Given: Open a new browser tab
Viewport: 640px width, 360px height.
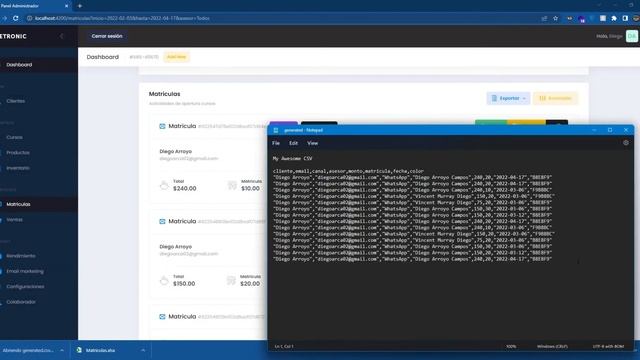Looking at the screenshot, I should click(x=80, y=6).
